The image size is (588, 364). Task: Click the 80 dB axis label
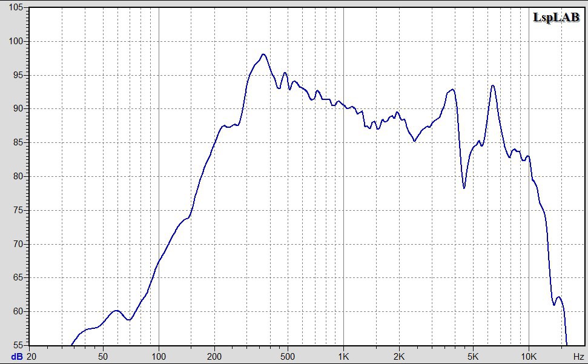click(x=18, y=176)
